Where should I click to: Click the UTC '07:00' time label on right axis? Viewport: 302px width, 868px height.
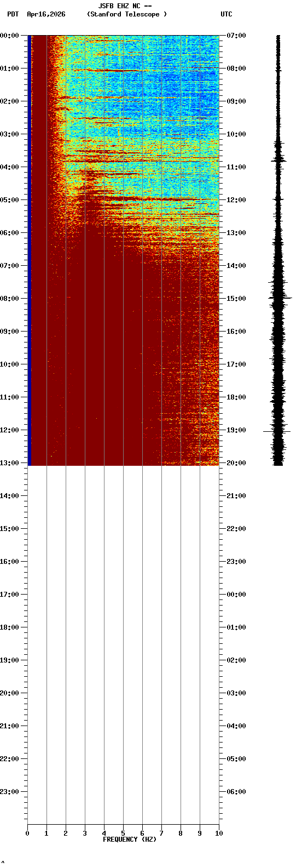pos(236,36)
